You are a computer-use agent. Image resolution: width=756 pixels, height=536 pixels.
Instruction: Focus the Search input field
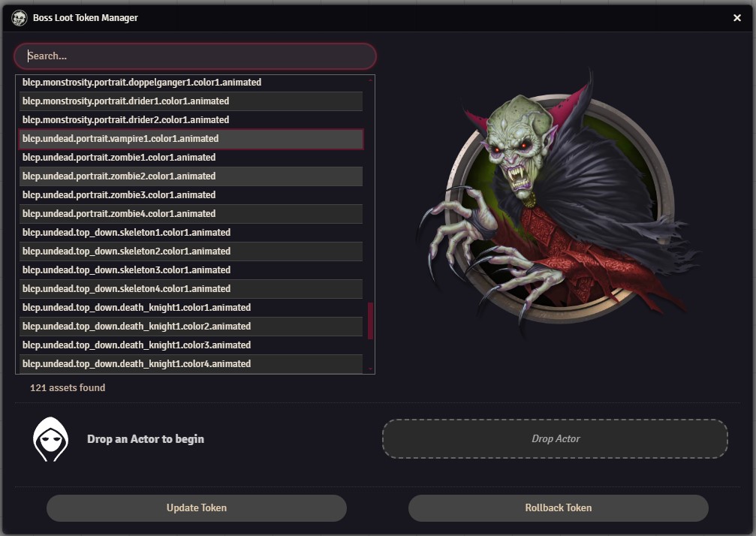[194, 56]
